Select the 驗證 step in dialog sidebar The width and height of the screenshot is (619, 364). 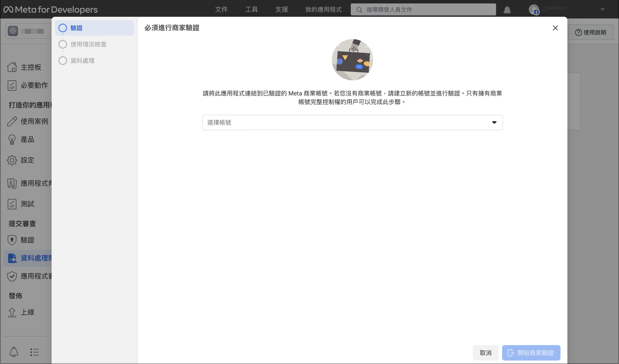pos(94,28)
